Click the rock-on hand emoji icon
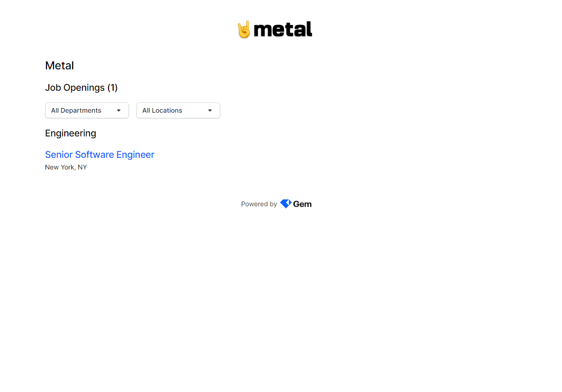Viewport: 562px width, 392px height. click(x=244, y=29)
